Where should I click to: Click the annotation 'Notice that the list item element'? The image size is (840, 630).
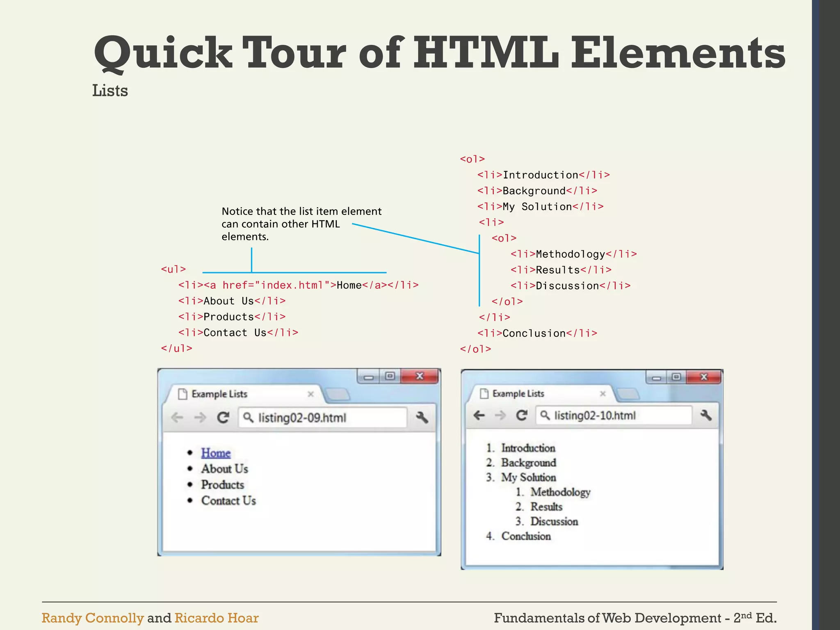(x=301, y=211)
